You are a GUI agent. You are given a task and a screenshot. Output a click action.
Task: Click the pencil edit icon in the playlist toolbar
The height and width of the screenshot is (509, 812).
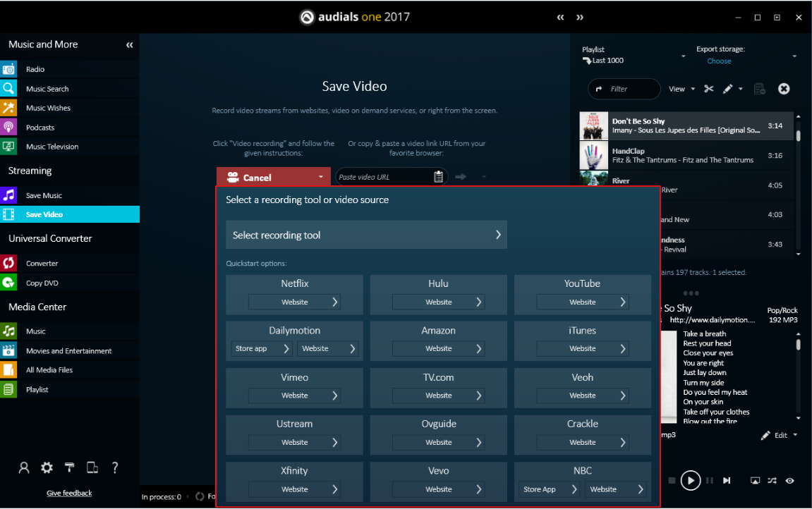coord(727,89)
